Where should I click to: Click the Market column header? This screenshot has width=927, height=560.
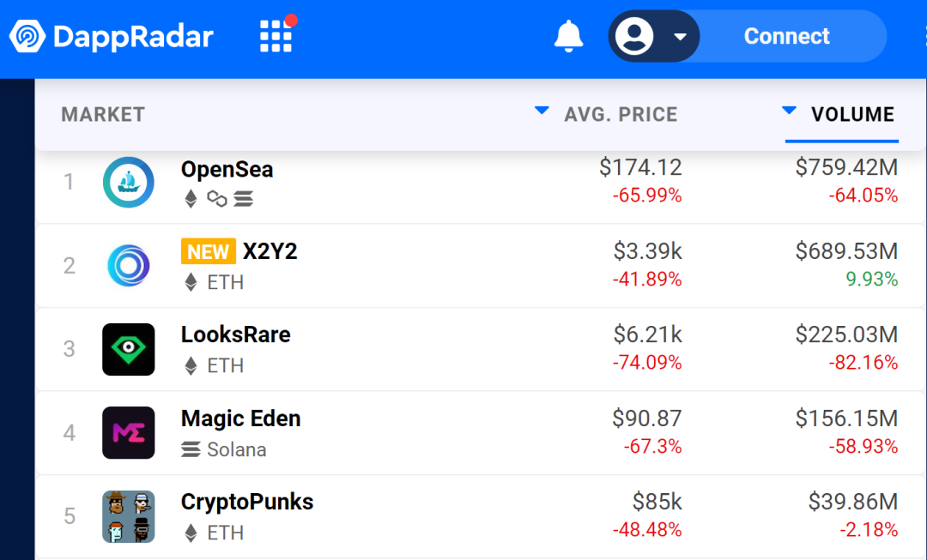(x=103, y=114)
